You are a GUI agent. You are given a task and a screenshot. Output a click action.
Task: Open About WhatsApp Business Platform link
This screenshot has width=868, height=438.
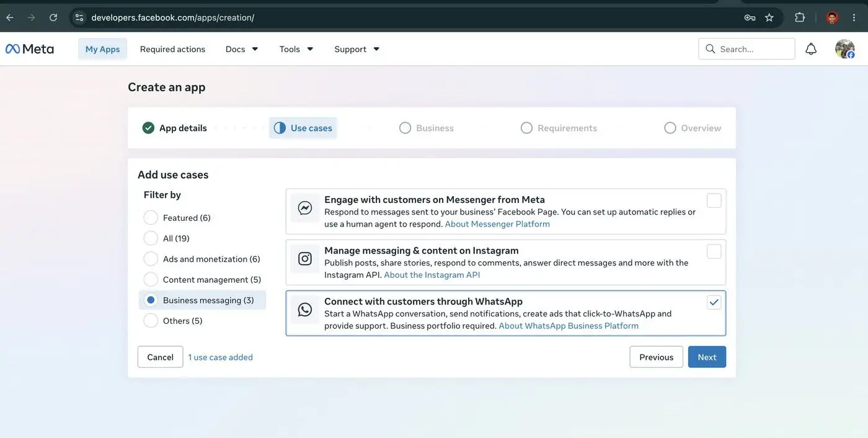(569, 326)
